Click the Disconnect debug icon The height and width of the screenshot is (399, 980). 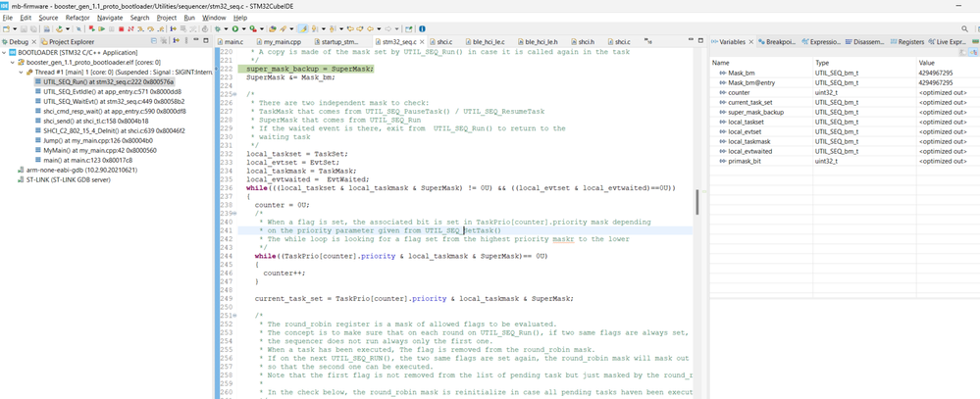coord(130,28)
